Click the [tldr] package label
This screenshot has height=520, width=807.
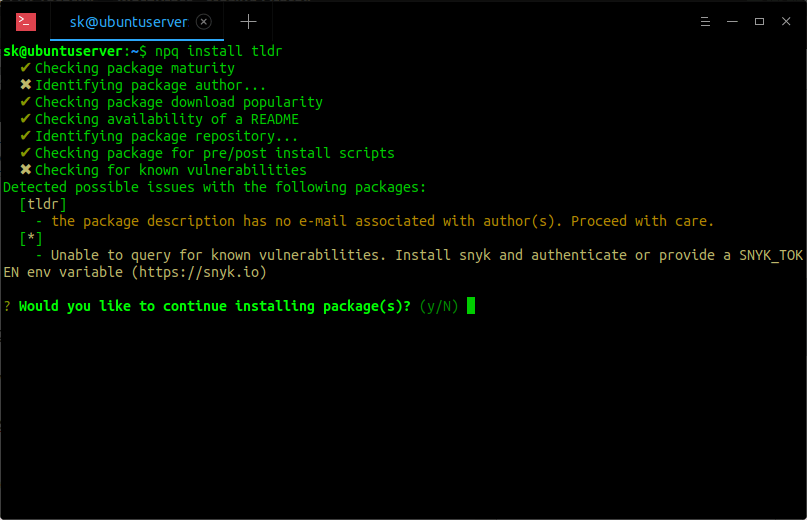[43, 204]
